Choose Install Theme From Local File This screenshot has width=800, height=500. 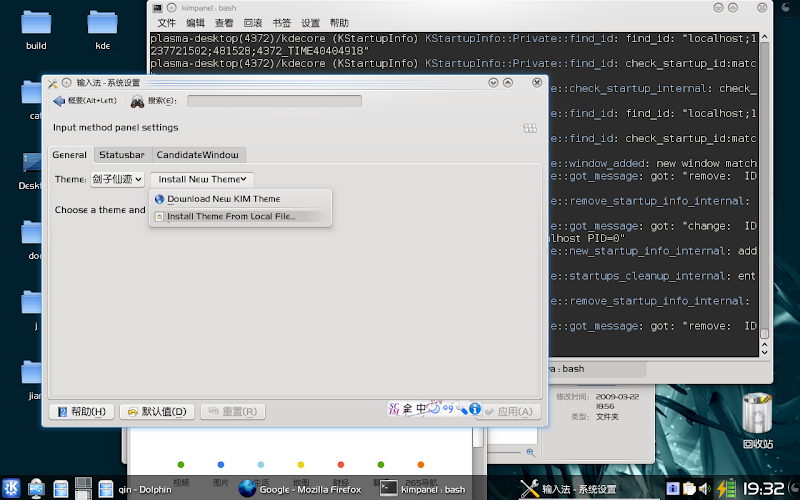tap(240, 216)
